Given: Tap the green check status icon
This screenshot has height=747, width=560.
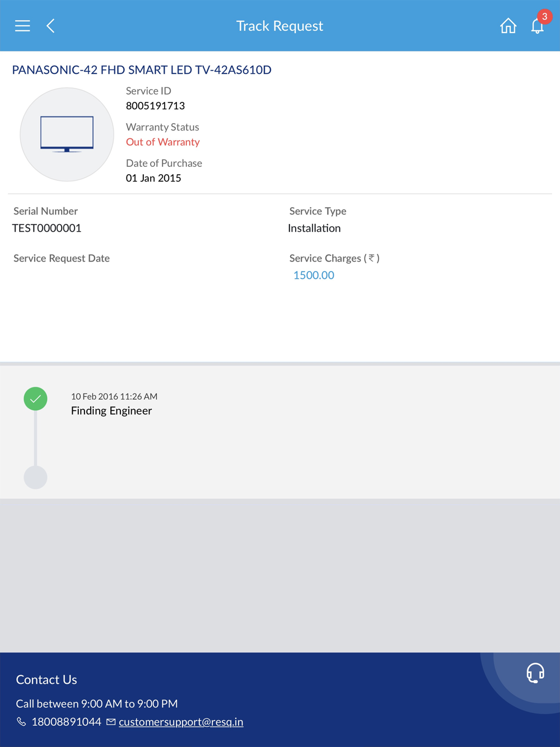Looking at the screenshot, I should [35, 399].
